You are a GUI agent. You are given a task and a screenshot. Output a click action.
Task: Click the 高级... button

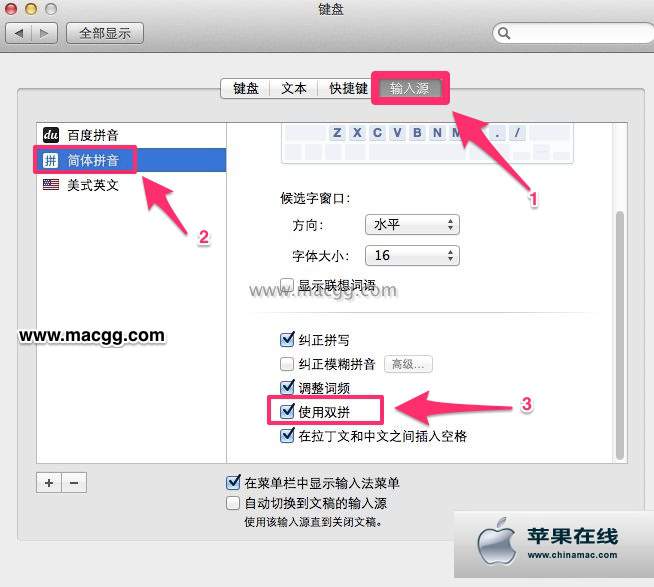point(408,364)
